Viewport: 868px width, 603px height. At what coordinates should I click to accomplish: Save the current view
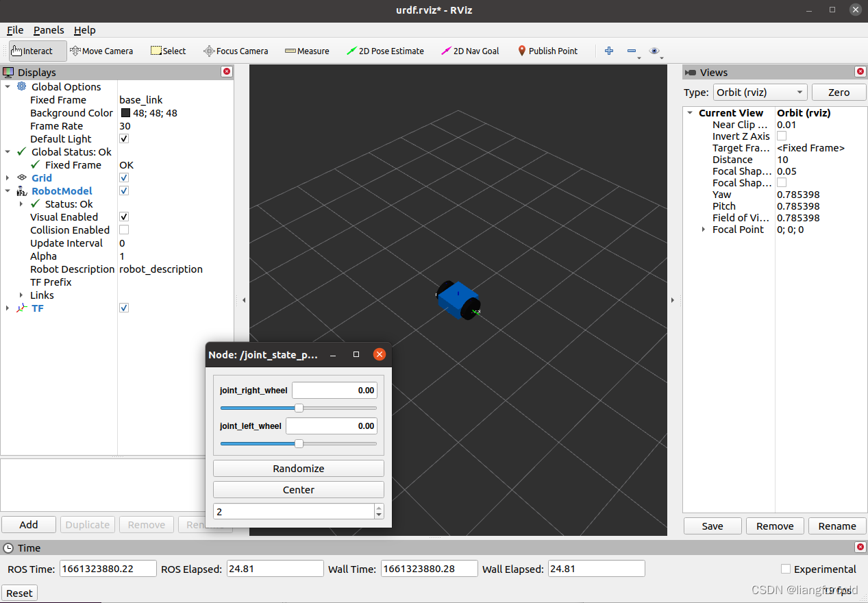[x=712, y=526]
